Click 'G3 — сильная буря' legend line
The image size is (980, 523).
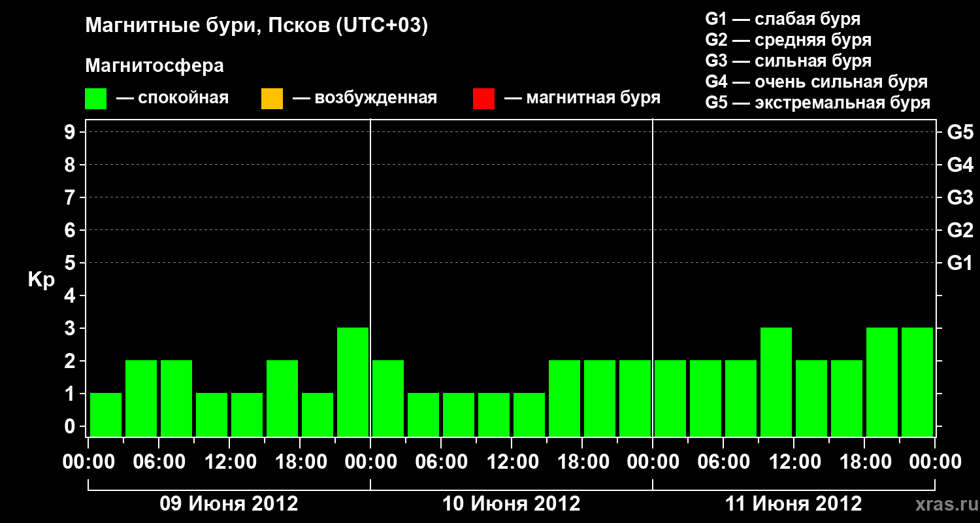(x=789, y=61)
